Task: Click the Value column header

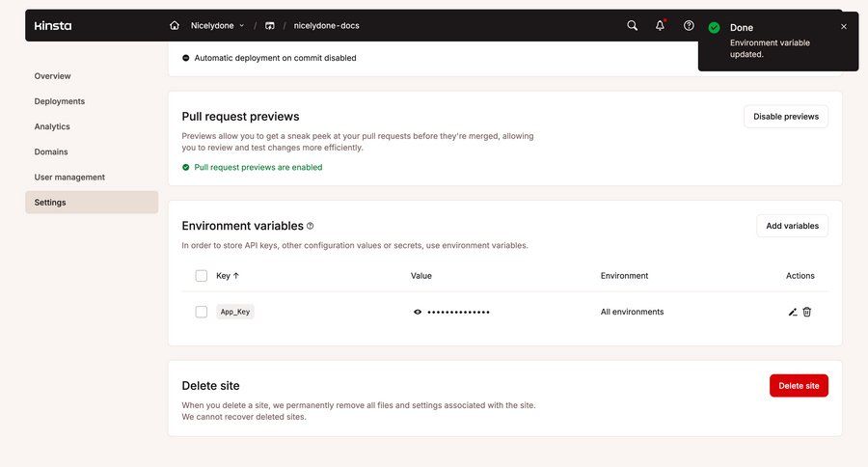Action: click(x=421, y=276)
